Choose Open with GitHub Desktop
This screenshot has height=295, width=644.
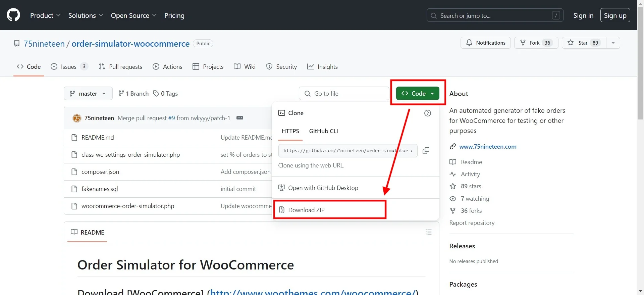[319, 188]
